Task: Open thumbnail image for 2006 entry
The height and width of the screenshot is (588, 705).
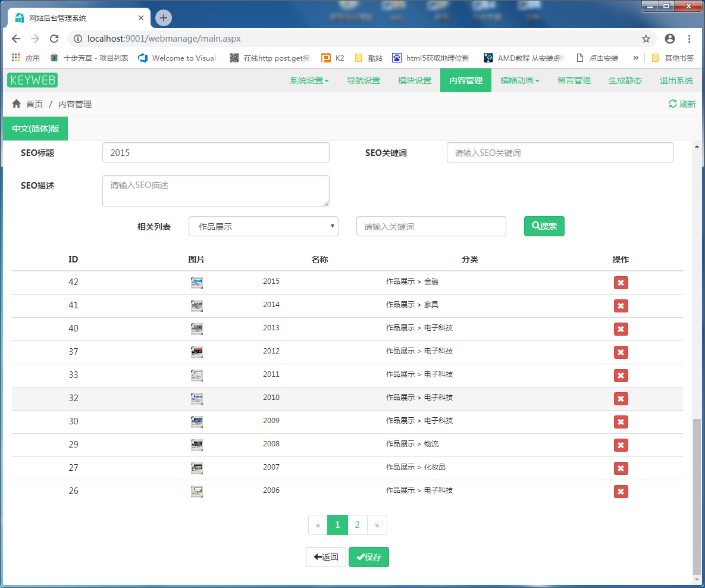Action: pyautogui.click(x=196, y=492)
